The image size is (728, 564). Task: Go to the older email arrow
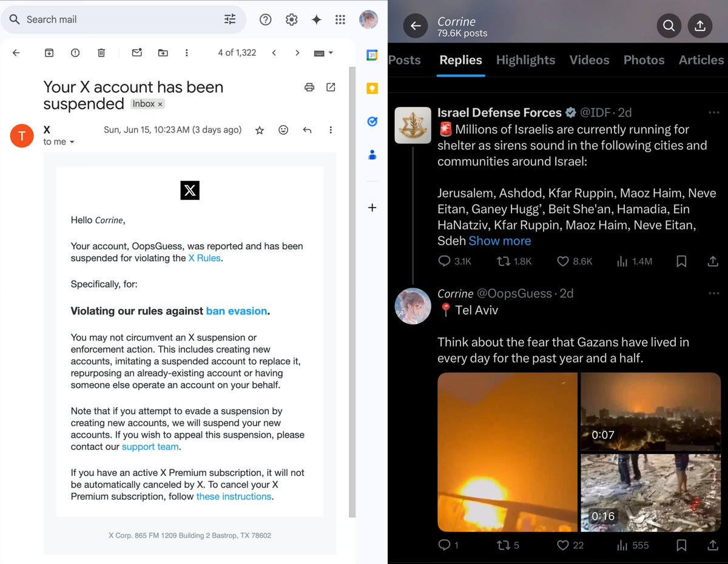[x=297, y=53]
